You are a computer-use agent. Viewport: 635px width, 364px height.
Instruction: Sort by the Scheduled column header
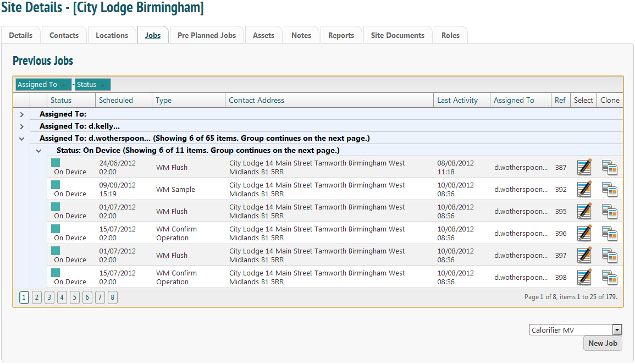click(116, 100)
